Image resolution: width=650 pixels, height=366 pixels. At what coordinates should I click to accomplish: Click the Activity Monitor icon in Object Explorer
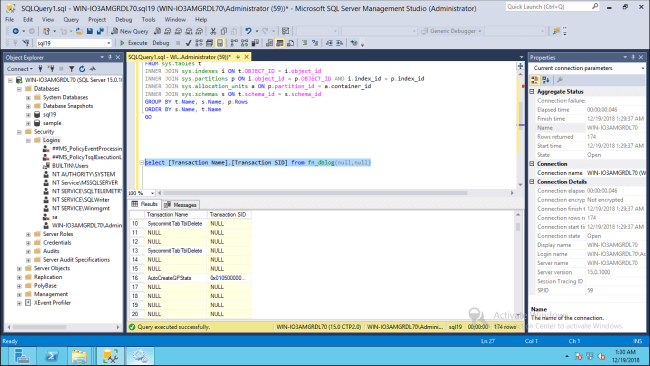92,69
